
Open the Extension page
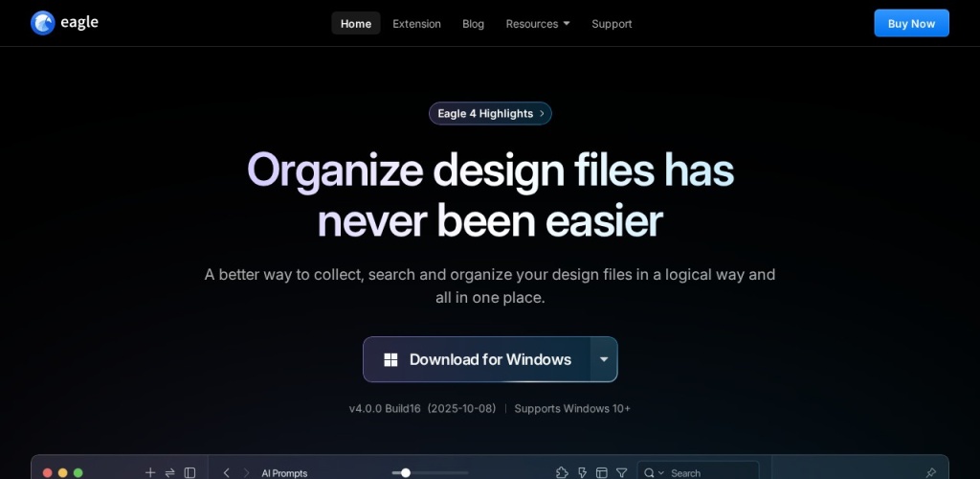pyautogui.click(x=416, y=23)
